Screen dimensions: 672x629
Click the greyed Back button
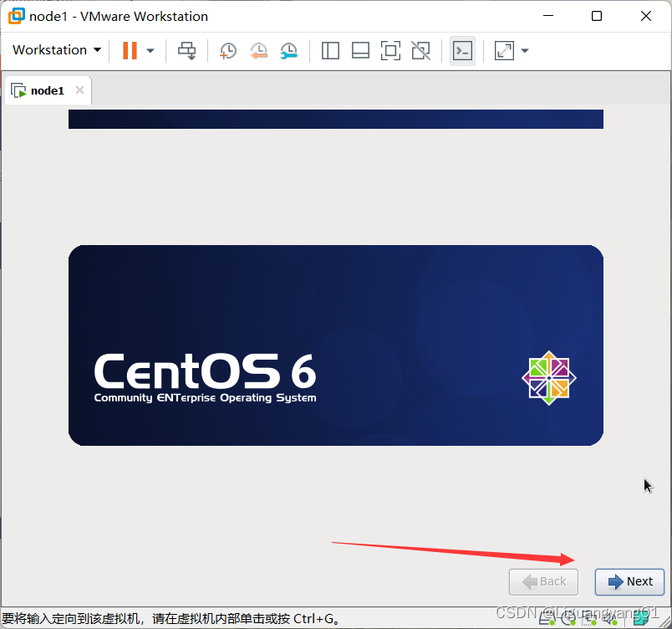[543, 581]
